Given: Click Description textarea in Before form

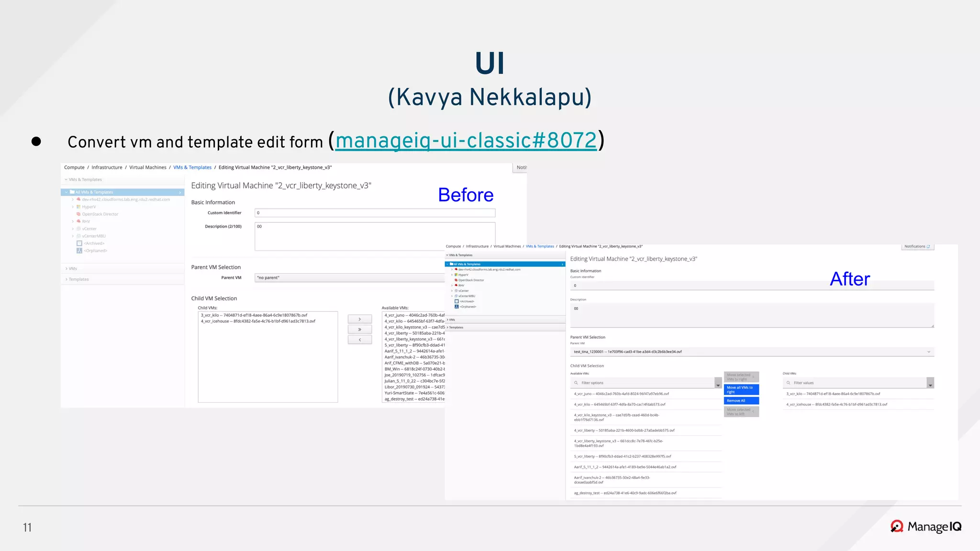Looking at the screenshot, I should 375,236.
